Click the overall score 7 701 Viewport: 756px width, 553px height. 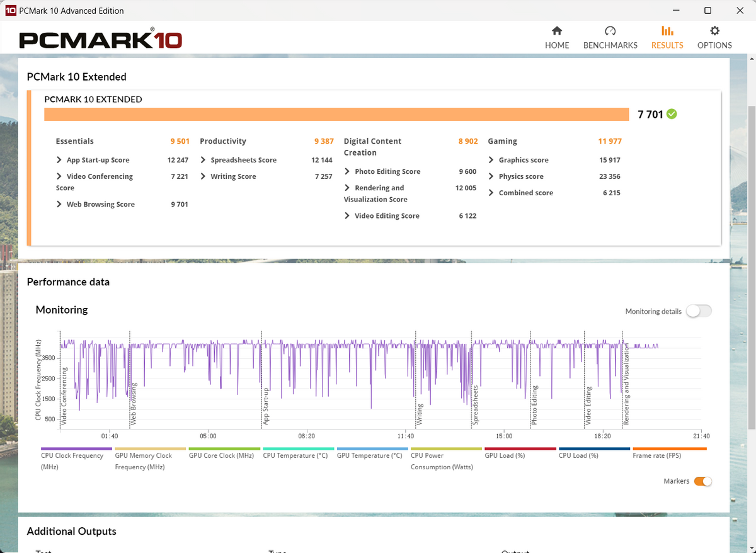click(x=651, y=114)
